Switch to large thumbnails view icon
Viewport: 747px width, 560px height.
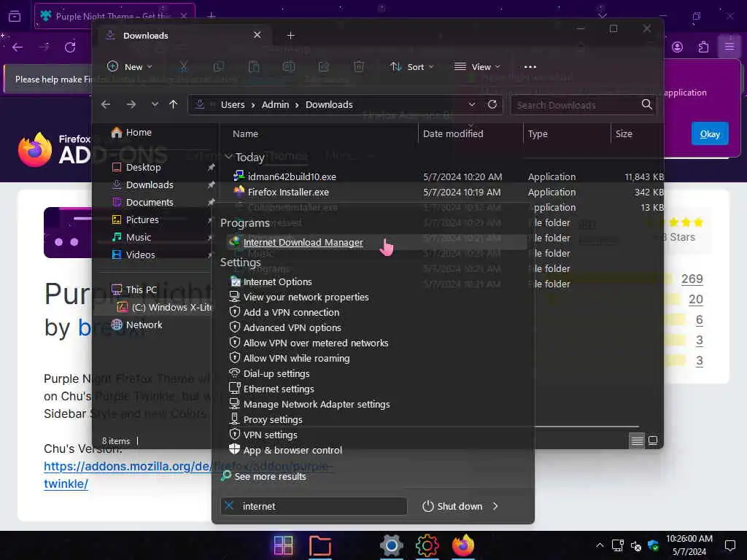653,440
